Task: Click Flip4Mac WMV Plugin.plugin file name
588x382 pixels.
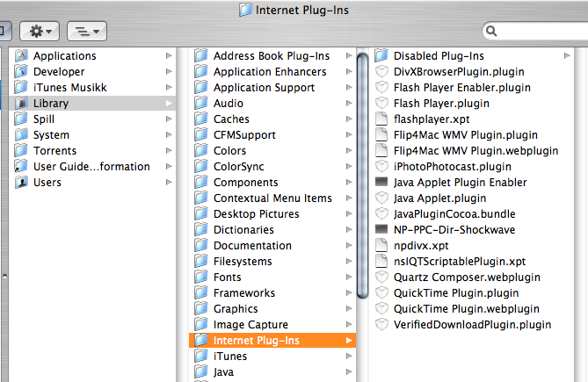Action: [x=465, y=135]
